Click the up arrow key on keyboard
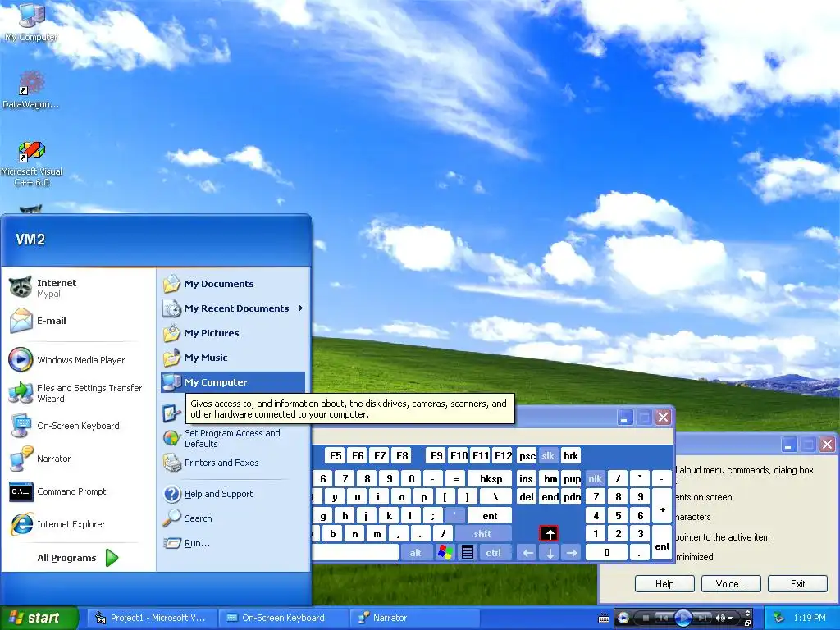 (549, 533)
